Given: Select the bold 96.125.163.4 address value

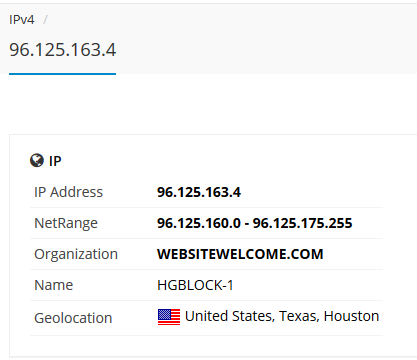Looking at the screenshot, I should tap(199, 192).
